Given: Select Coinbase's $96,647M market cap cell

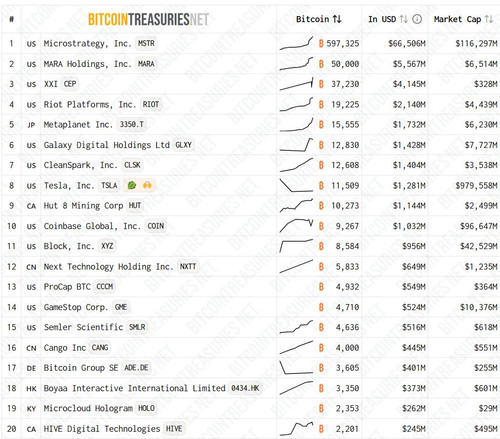Looking at the screenshot, I should [479, 226].
